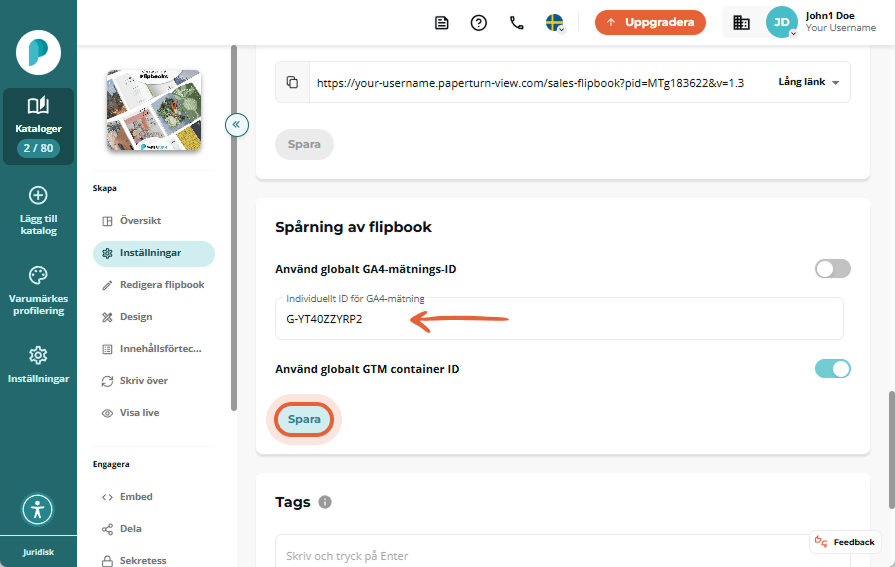Click the Paperturn logo icon
Image resolution: width=895 pixels, height=567 pixels.
(38, 53)
